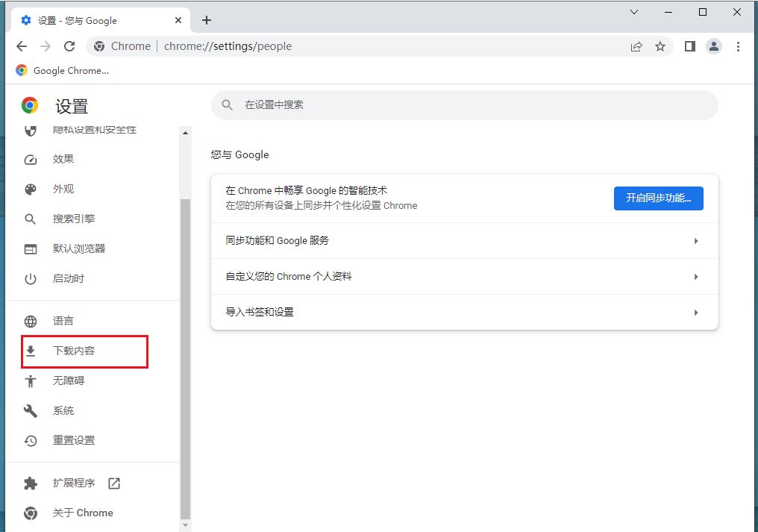The width and height of the screenshot is (758, 532).
Task: Click the 扩展程序 puzzle piece icon
Action: tap(31, 484)
